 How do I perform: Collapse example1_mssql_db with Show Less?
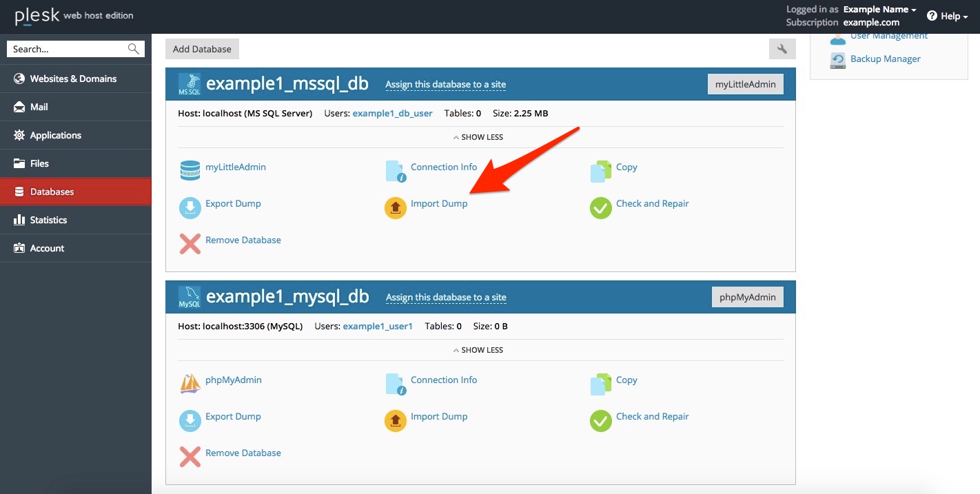(478, 137)
